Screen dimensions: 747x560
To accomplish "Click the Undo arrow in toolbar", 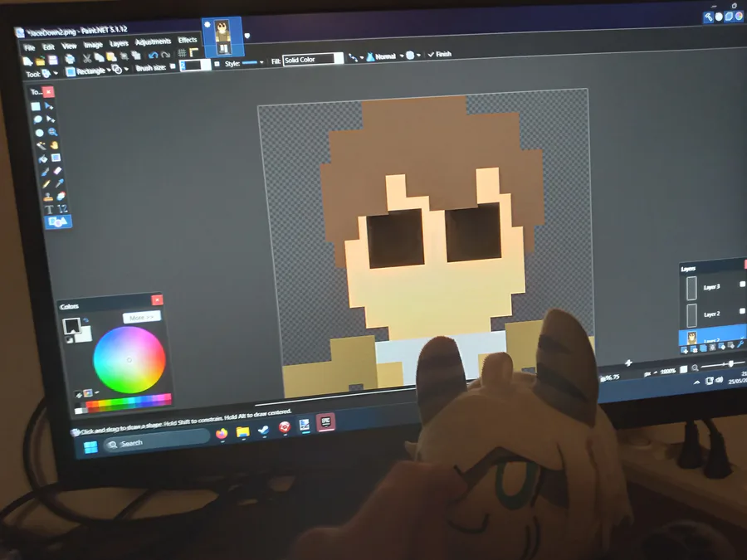I will [153, 56].
